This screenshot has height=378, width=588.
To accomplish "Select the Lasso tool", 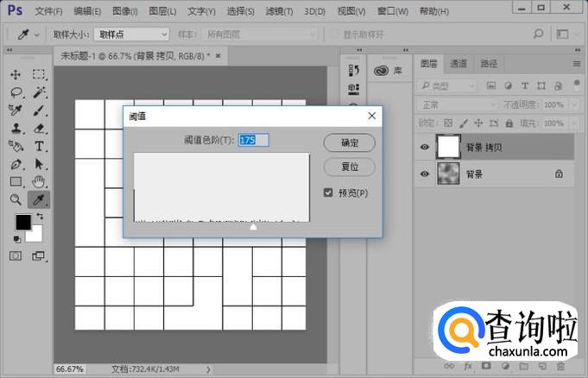I will 16,92.
